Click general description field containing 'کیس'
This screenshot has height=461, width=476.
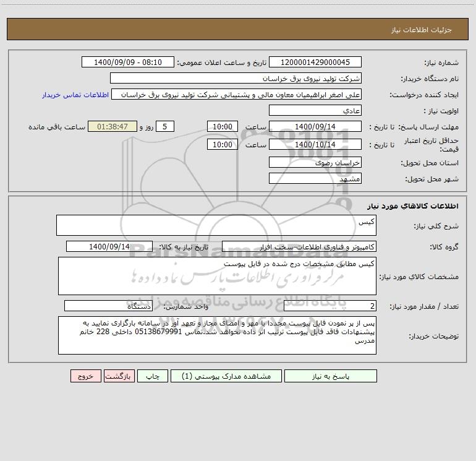[216, 225]
